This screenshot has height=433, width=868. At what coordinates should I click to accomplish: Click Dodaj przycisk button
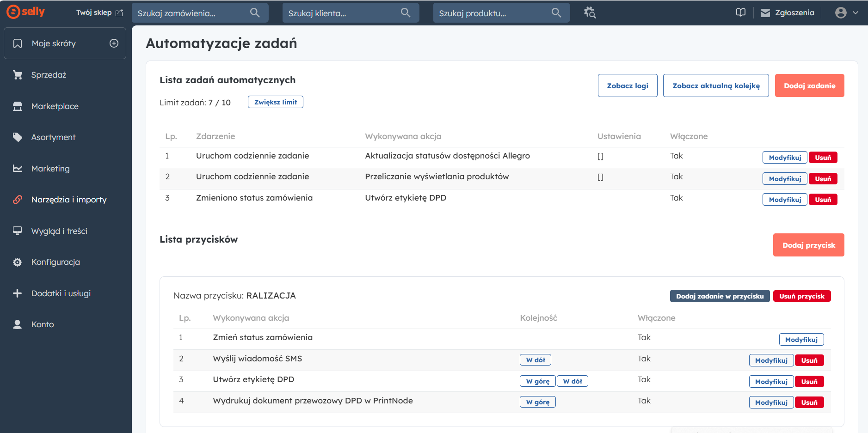tap(809, 245)
